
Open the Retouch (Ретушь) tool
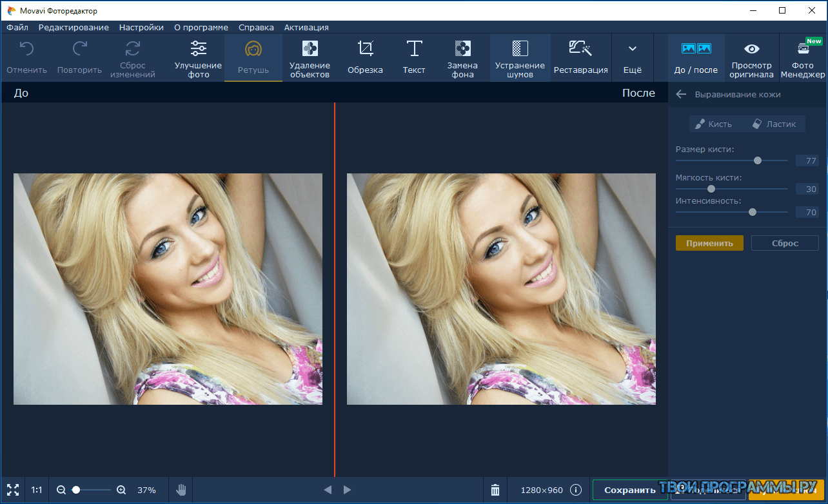pyautogui.click(x=253, y=57)
